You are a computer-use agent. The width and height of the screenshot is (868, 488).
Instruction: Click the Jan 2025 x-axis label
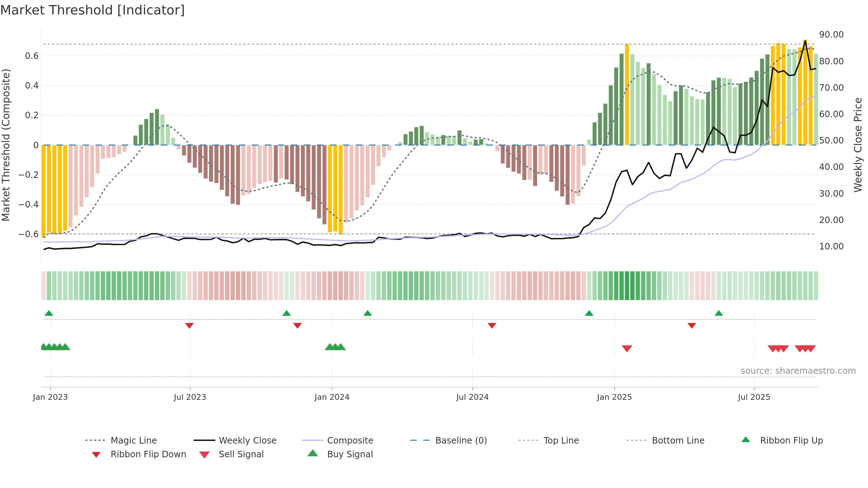click(614, 397)
